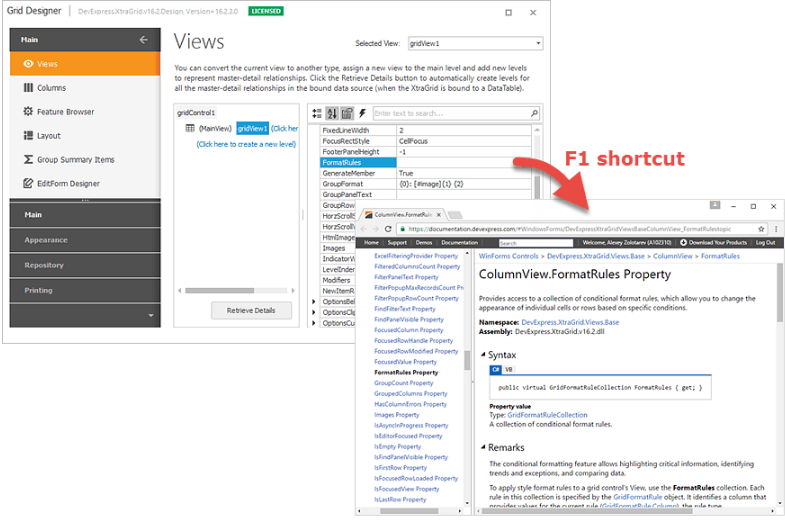Go back in the browser window
The width and height of the screenshot is (785, 520).
(364, 229)
